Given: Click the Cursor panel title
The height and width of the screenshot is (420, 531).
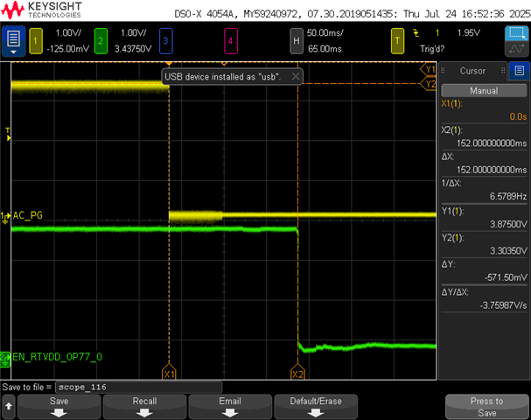Looking at the screenshot, I should tap(472, 71).
